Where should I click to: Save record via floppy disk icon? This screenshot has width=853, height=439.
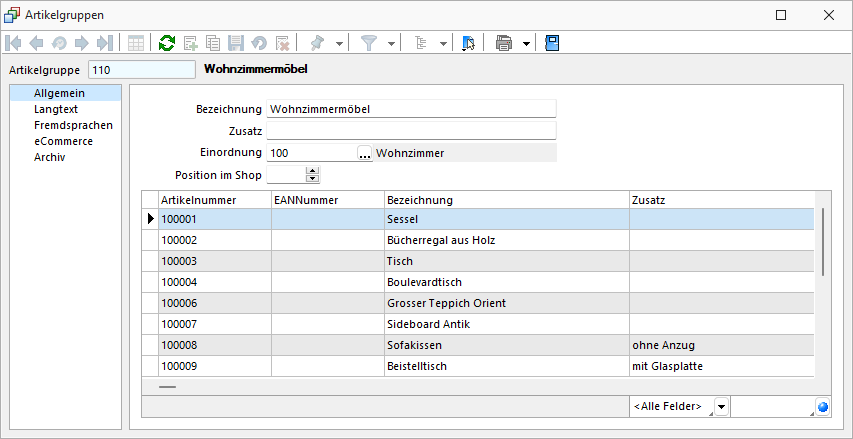click(x=236, y=43)
